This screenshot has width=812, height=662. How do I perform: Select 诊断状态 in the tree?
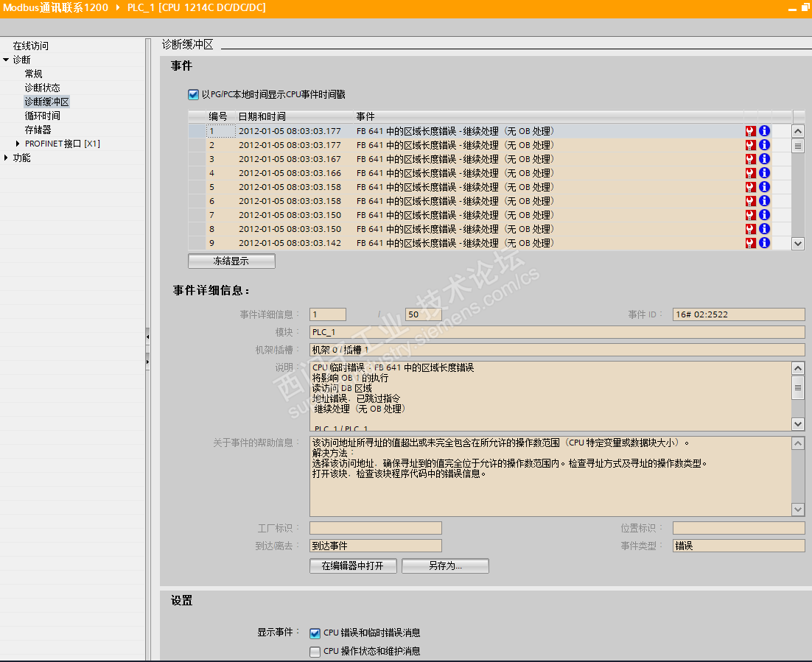click(43, 88)
